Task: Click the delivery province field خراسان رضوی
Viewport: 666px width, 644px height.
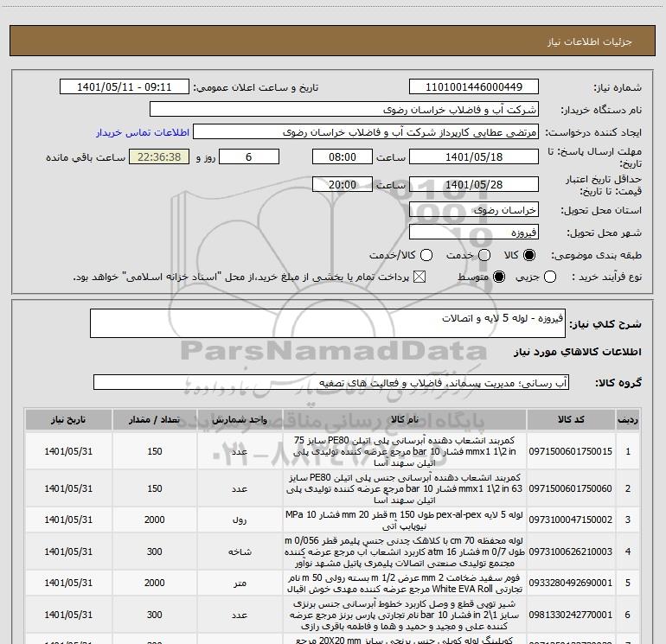Action: point(474,210)
